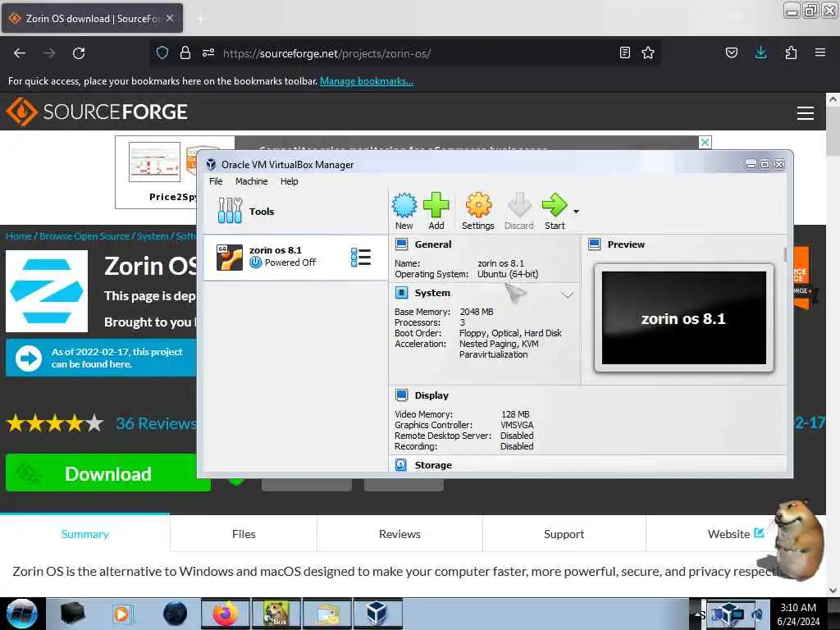
Task: Click the General section icon
Action: coord(401,244)
